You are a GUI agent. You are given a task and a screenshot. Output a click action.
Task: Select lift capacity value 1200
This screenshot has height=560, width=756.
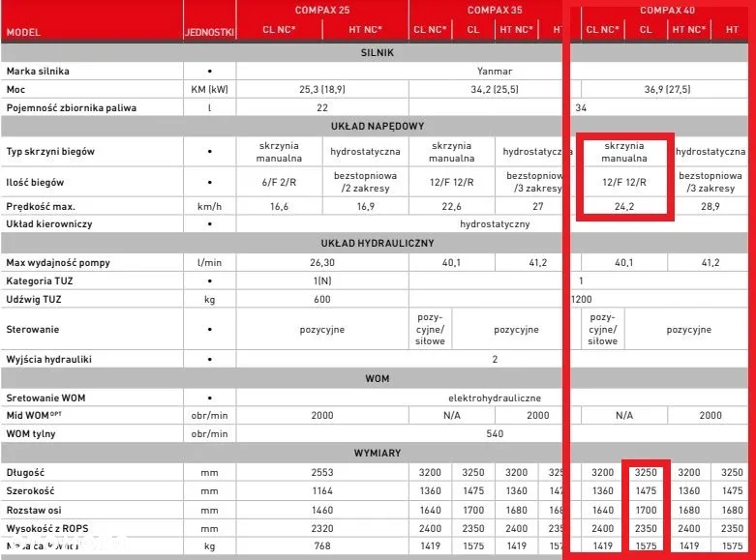(581, 299)
